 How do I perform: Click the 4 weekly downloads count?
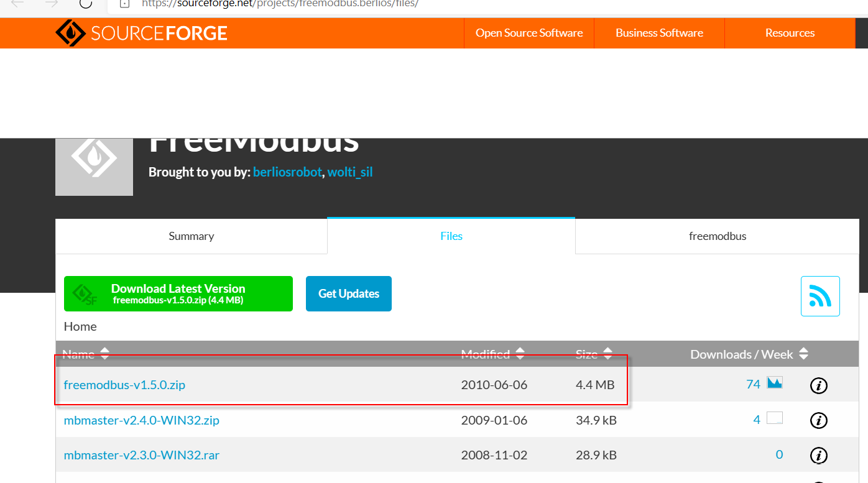click(757, 420)
